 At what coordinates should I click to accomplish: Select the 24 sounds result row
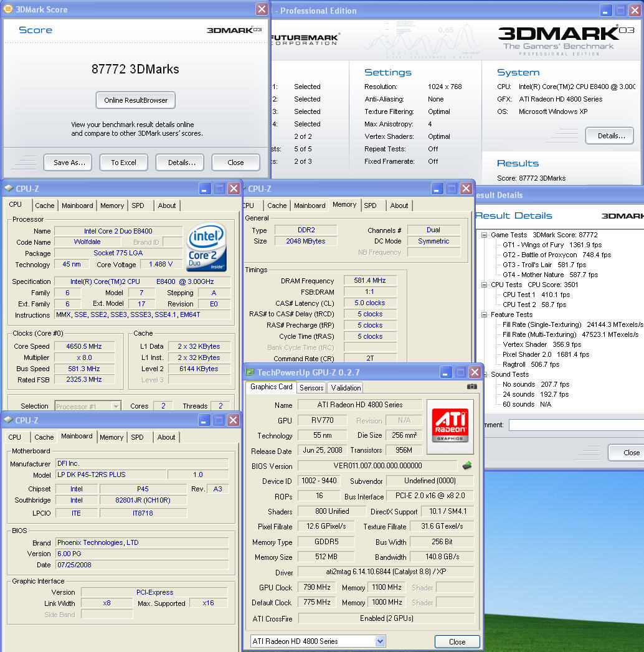pos(536,395)
